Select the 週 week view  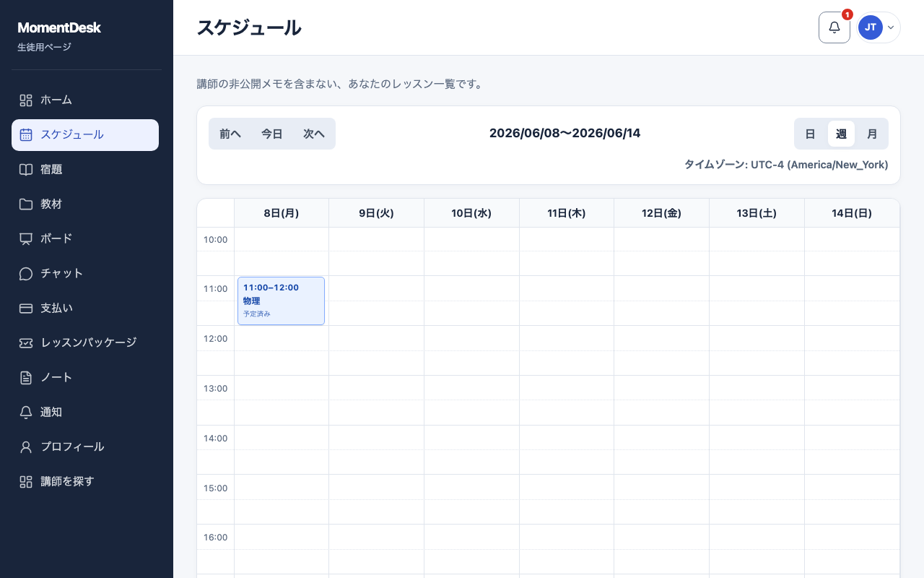(841, 134)
